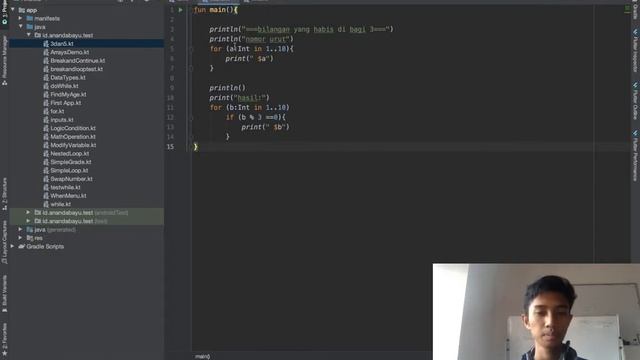Image resolution: width=640 pixels, height=360 pixels.
Task: Click the main() breadcrumb at editor bottom
Action: pyautogui.click(x=202, y=356)
